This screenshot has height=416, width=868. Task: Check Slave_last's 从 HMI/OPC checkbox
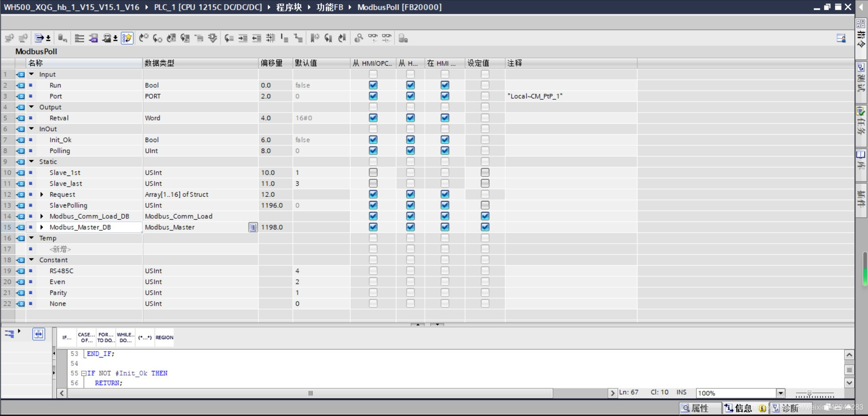[373, 183]
